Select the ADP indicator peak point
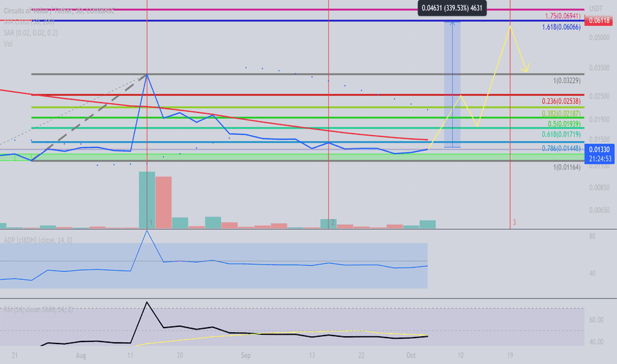This screenshot has height=364, width=617. point(147,231)
